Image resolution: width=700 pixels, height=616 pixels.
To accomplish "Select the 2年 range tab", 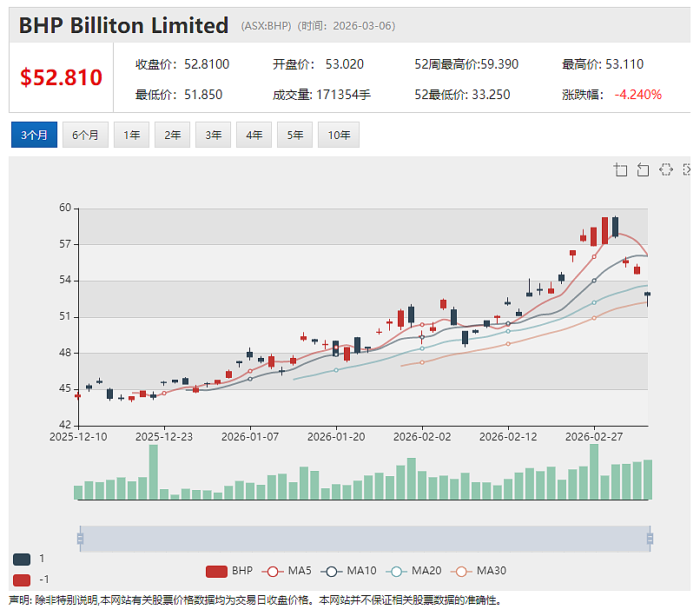I will coord(172,135).
